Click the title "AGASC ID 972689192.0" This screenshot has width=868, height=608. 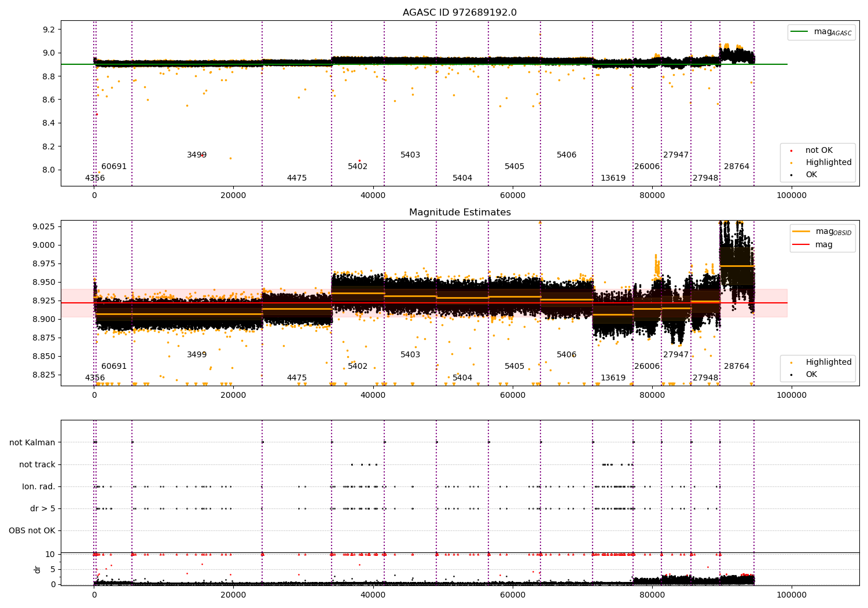(459, 13)
